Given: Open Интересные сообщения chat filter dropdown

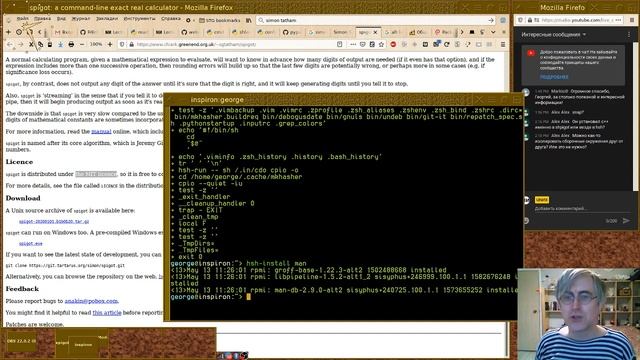Looking at the screenshot, I should [x=553, y=35].
